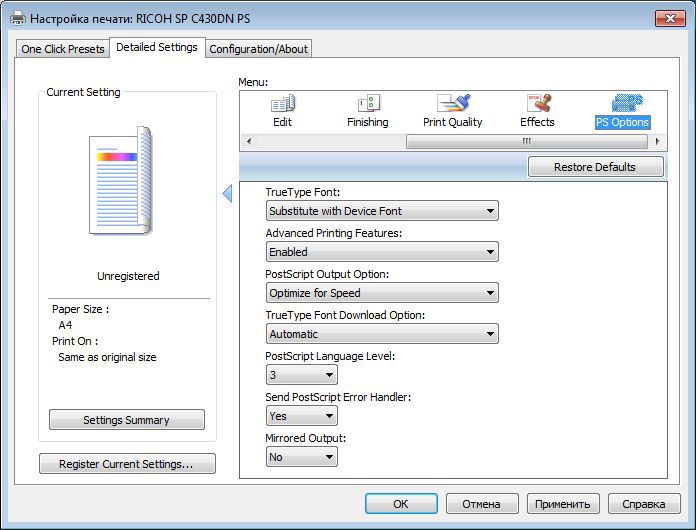Change the PostScript Language Level dropdown
Viewport: 696px width, 530px height.
[x=302, y=375]
